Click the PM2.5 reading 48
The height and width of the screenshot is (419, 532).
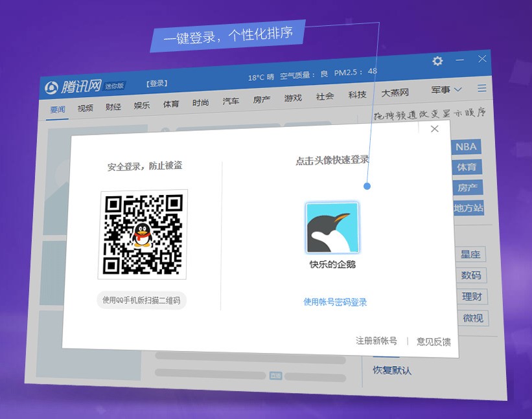pyautogui.click(x=372, y=71)
